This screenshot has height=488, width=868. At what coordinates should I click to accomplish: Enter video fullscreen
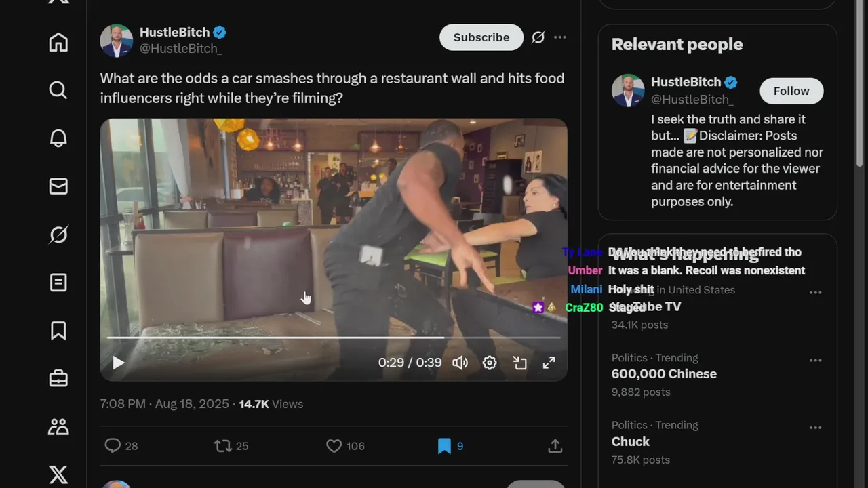549,363
